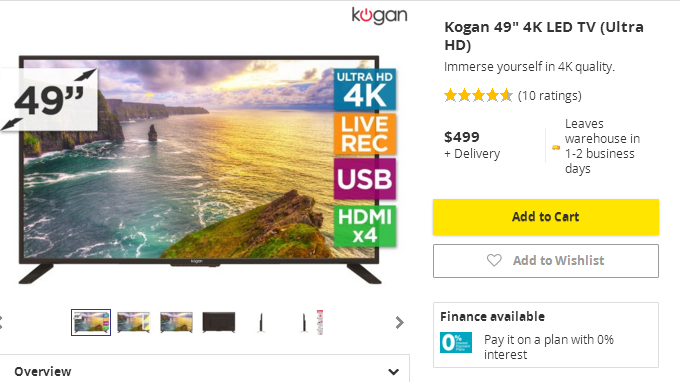Click the Live Rec orange badge
680x382 pixels.
[x=365, y=134]
